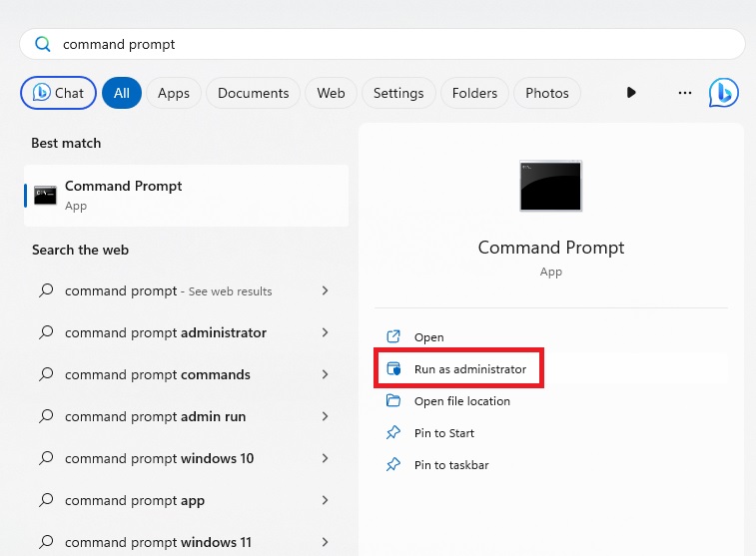756x556 pixels.
Task: Click search icon beside 'command prompt app'
Action: [46, 500]
